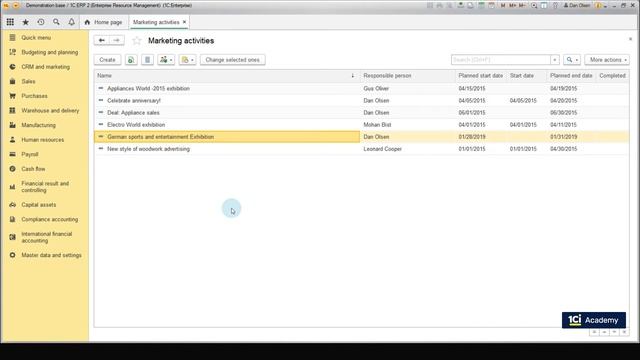The image size is (640, 360).
Task: Go forward with the right arrow
Action: coord(117,40)
